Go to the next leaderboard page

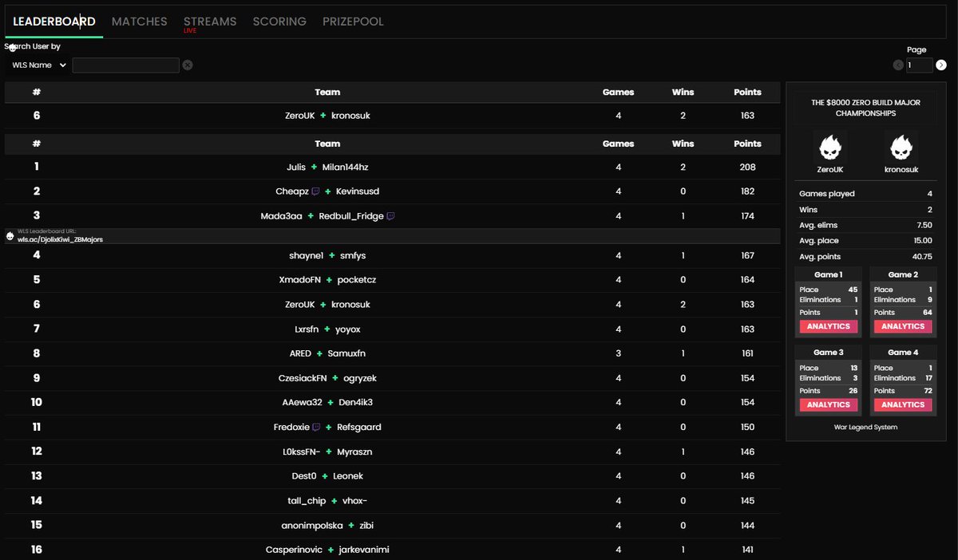pos(941,65)
